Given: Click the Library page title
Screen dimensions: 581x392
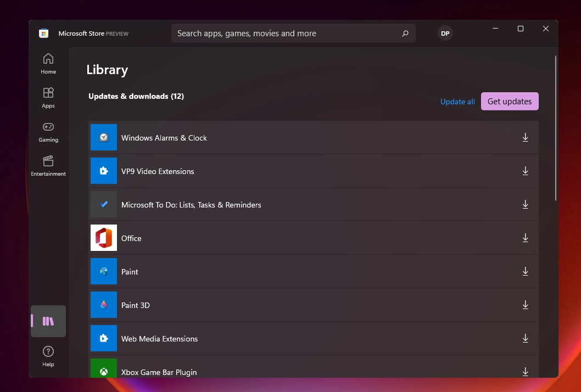Looking at the screenshot, I should [107, 70].
